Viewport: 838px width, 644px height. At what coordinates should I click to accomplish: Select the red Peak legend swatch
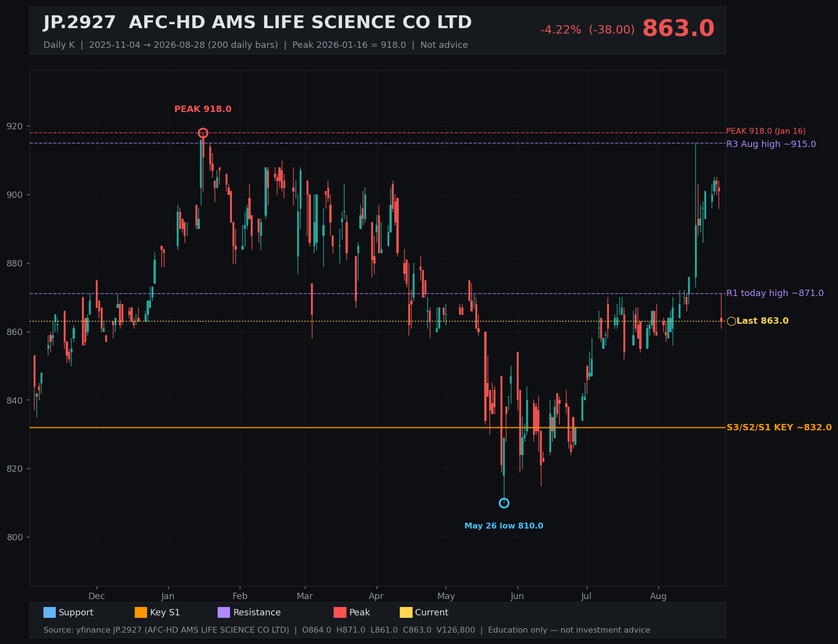point(340,612)
